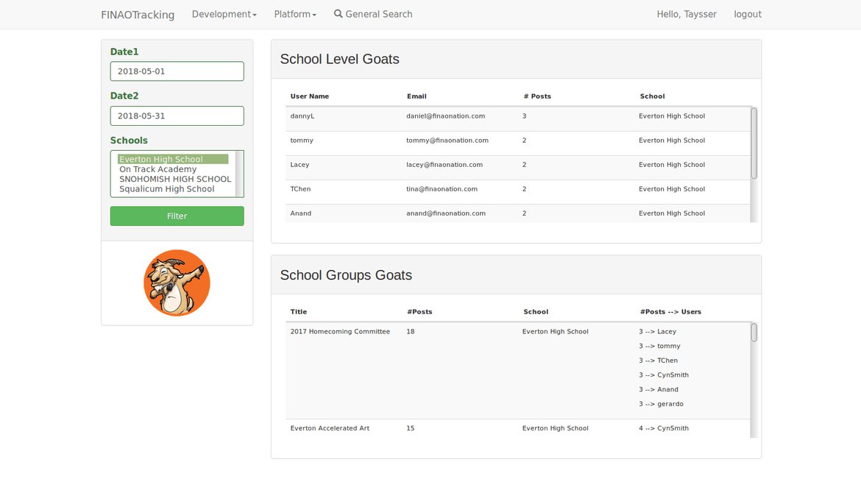Open General Search page
Screen dimensions: 861x504
point(373,14)
